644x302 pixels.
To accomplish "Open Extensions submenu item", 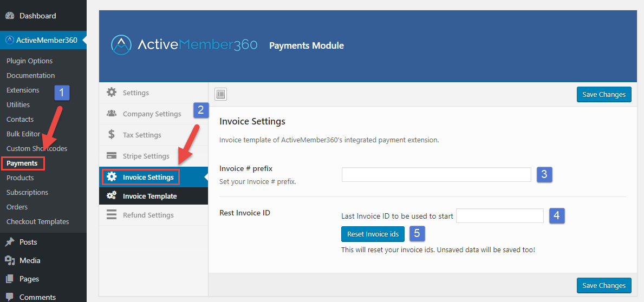I will [x=23, y=90].
